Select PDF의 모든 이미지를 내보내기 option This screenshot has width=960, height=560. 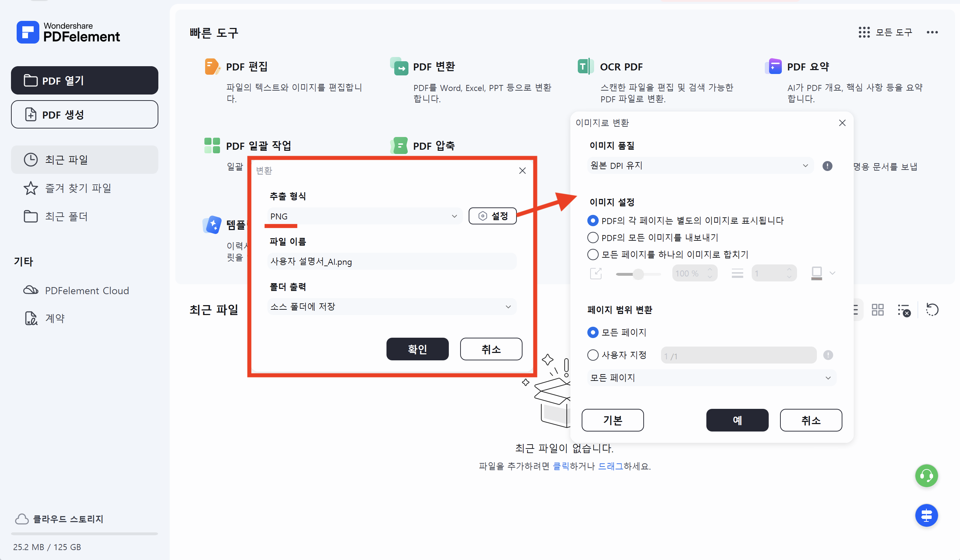tap(593, 237)
